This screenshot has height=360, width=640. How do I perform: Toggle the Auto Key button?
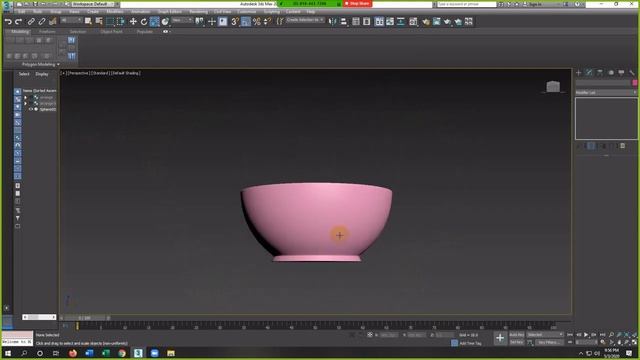pyautogui.click(x=516, y=335)
